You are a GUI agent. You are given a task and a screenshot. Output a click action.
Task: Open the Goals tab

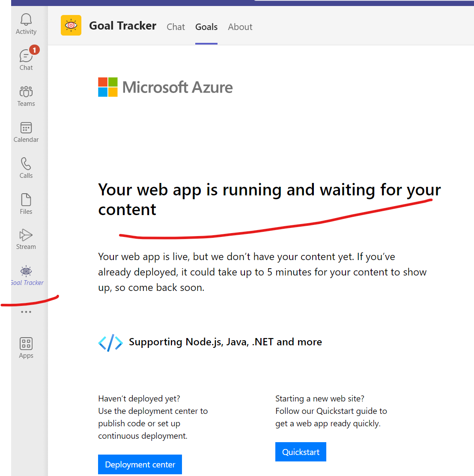coord(206,27)
